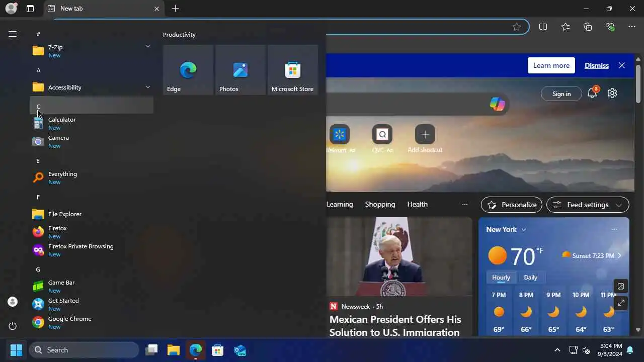Switch to the Hourly weather tab

501,278
